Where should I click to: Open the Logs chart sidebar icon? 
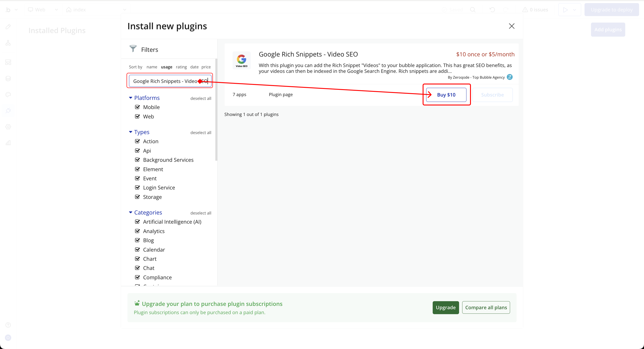coord(8,143)
